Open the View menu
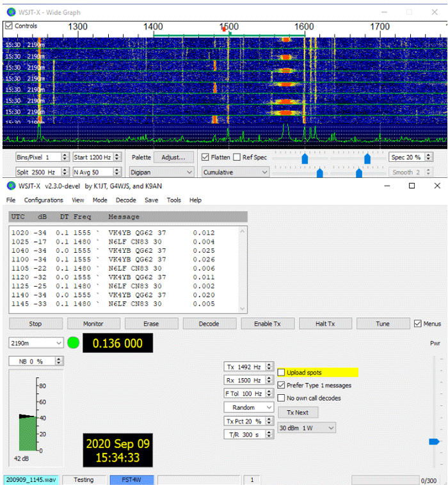448x485 pixels. click(78, 200)
